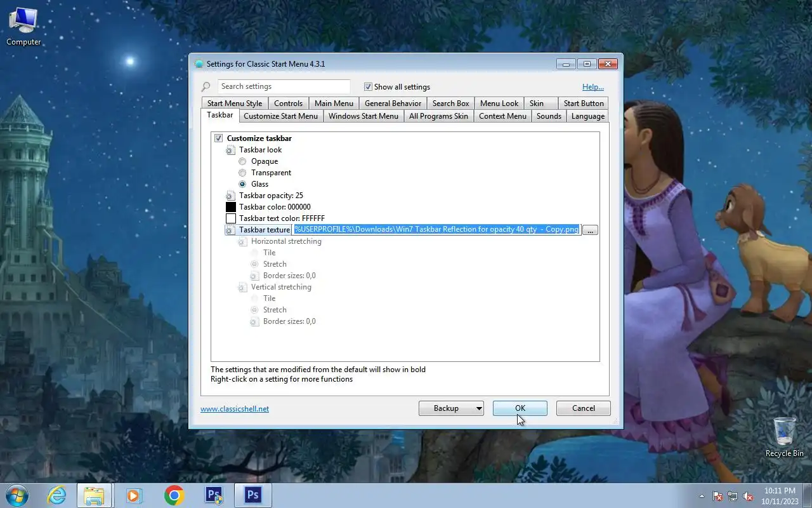Select Transparent taskbar look
Screen dimensions: 812x508
coord(242,173)
